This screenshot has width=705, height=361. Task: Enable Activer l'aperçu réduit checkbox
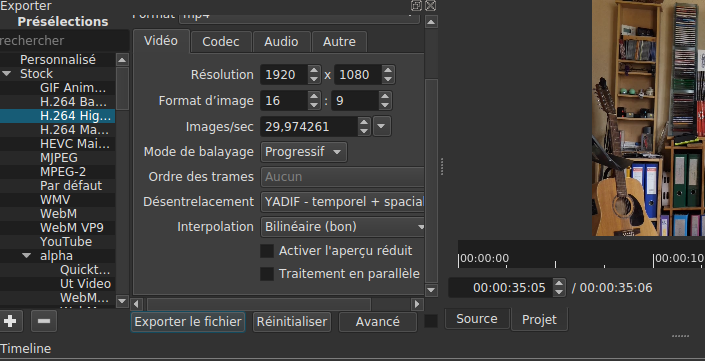tap(267, 251)
